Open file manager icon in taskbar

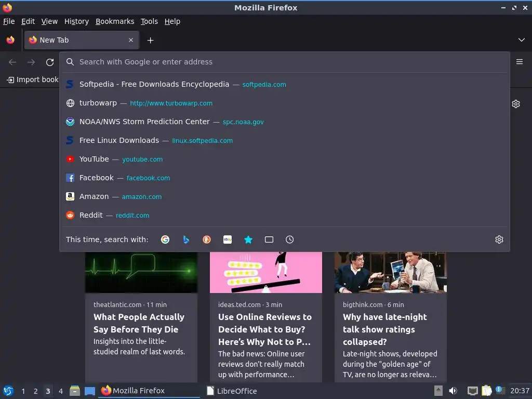[x=75, y=391]
